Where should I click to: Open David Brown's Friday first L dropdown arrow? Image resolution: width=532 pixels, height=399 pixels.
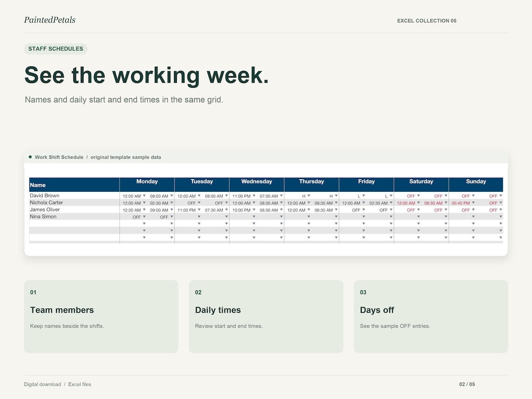pyautogui.click(x=364, y=196)
